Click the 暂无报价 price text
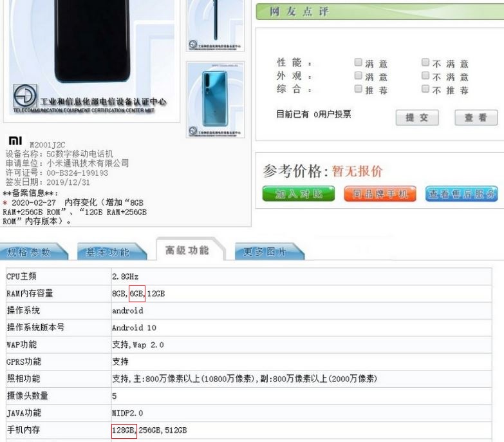This screenshot has height=442, width=504. click(357, 171)
